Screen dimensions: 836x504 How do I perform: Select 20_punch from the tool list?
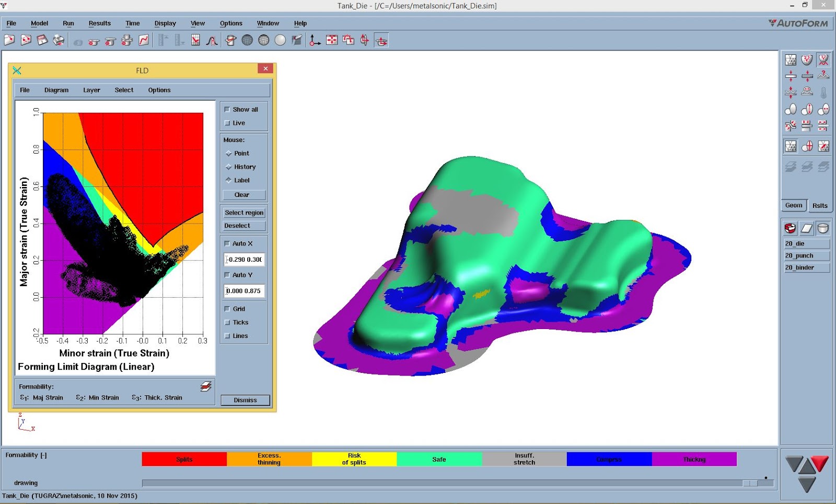807,255
